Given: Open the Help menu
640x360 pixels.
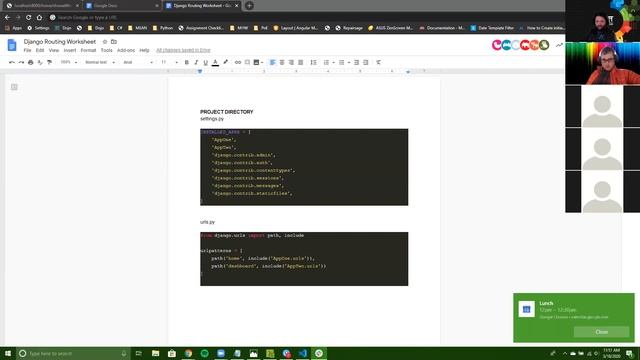Looking at the screenshot, I should (x=144, y=50).
